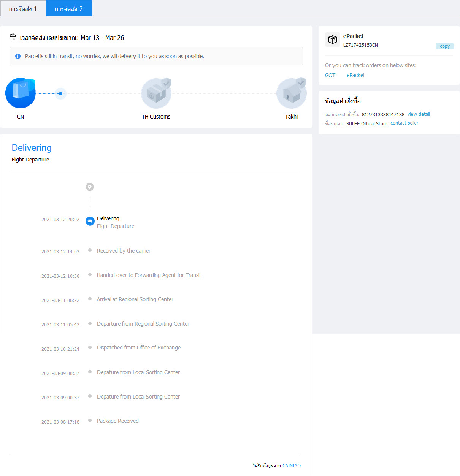This screenshot has height=476, width=460.
Task: Click the order number 8127313338447188
Action: pos(383,115)
